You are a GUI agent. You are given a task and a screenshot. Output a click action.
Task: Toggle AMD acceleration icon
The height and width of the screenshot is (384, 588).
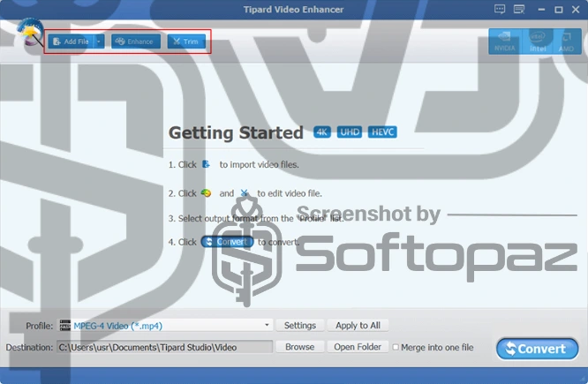(566, 41)
